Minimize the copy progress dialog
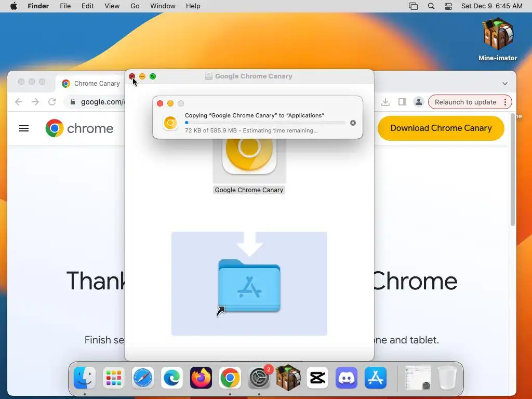 [170, 103]
